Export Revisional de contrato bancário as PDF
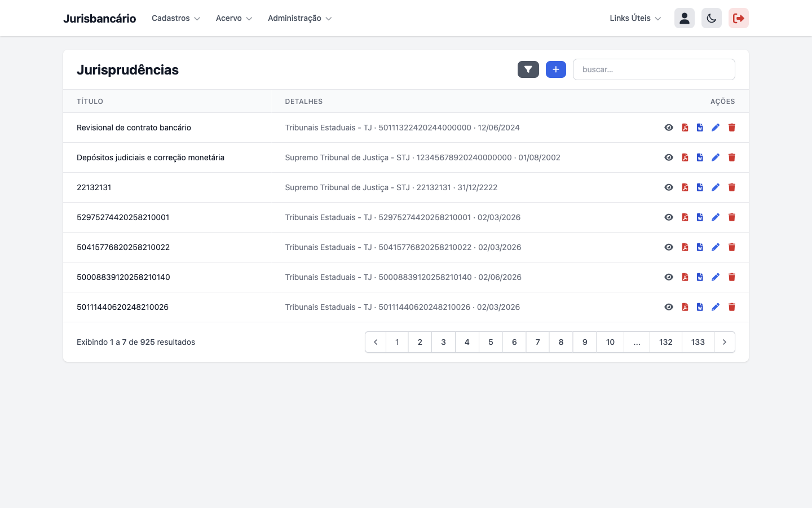 pyautogui.click(x=685, y=128)
